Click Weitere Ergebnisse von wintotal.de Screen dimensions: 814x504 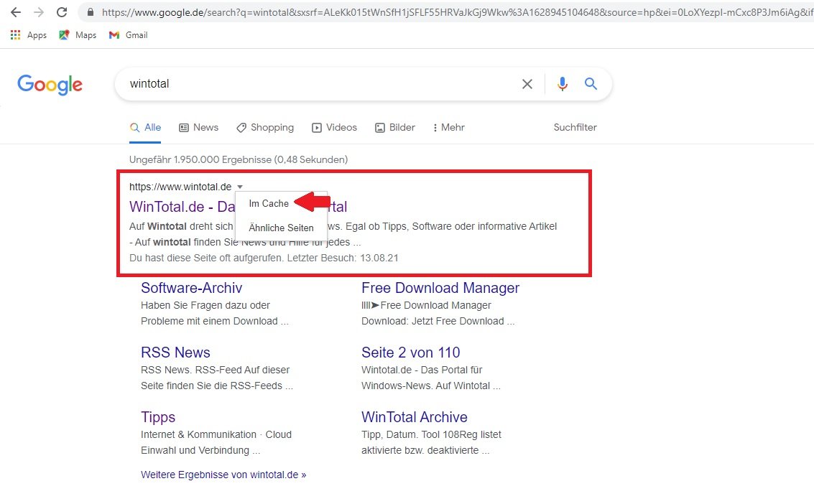pyautogui.click(x=223, y=475)
